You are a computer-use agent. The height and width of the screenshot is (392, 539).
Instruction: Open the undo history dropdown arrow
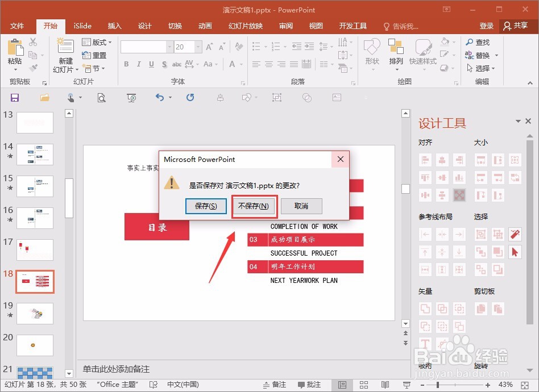[170, 98]
